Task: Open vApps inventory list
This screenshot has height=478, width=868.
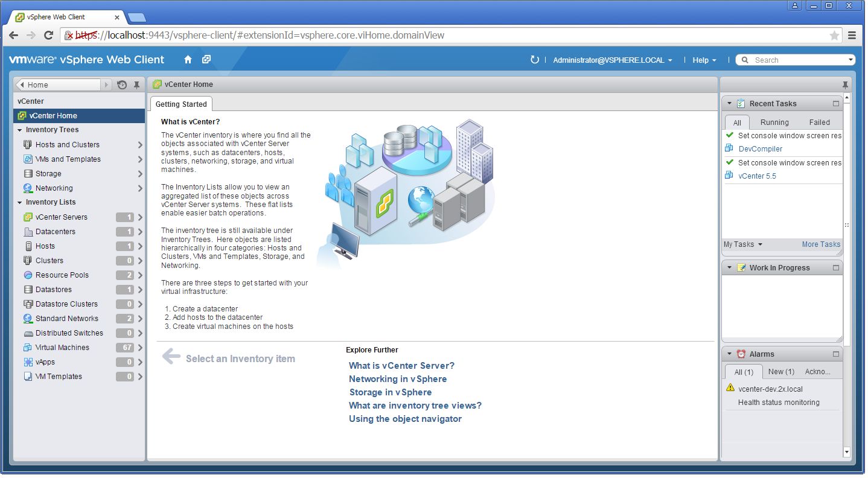Action: coord(79,362)
